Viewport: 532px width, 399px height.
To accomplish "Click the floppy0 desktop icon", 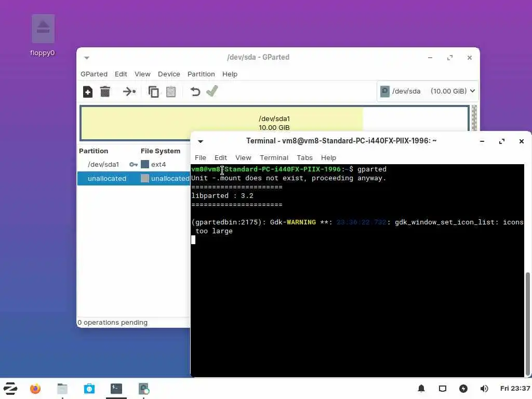I will [x=43, y=35].
